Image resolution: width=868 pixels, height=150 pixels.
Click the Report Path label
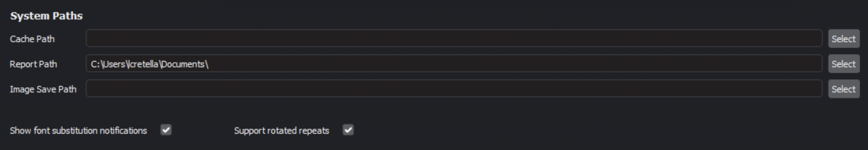[34, 64]
